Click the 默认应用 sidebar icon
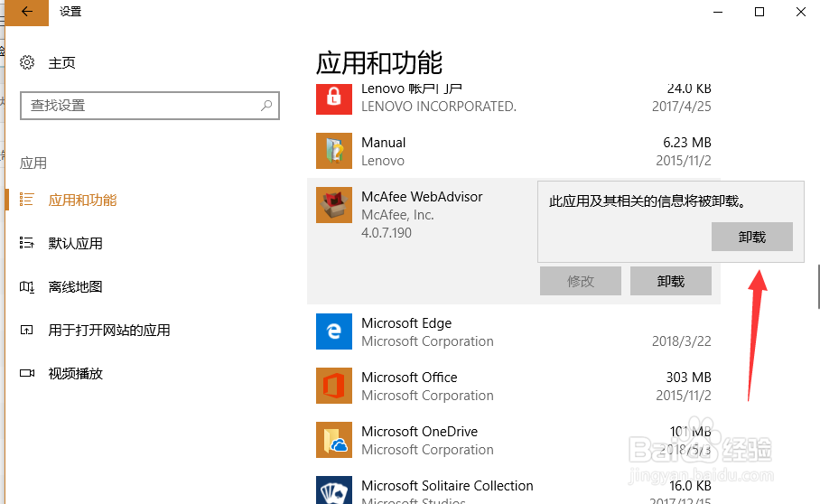The height and width of the screenshot is (504, 820). (x=27, y=243)
